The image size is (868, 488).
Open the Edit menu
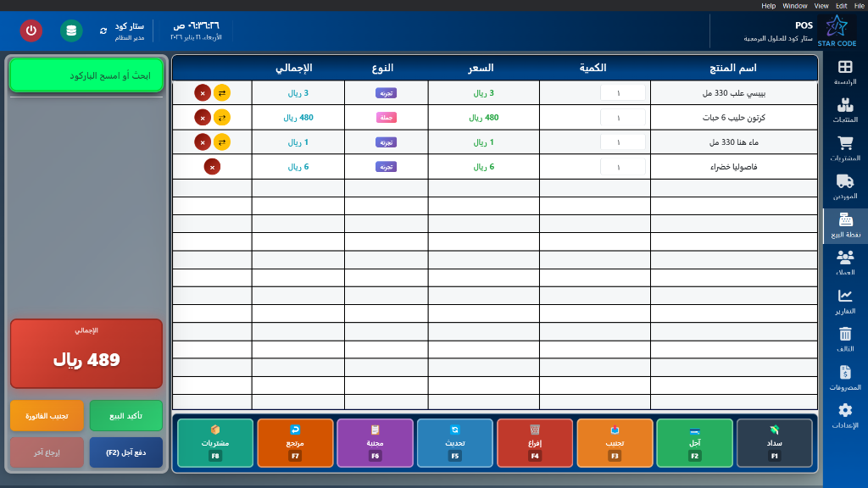[841, 5]
